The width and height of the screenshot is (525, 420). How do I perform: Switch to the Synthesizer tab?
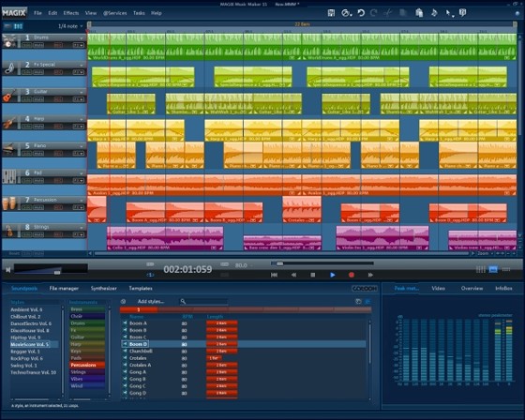104,289
